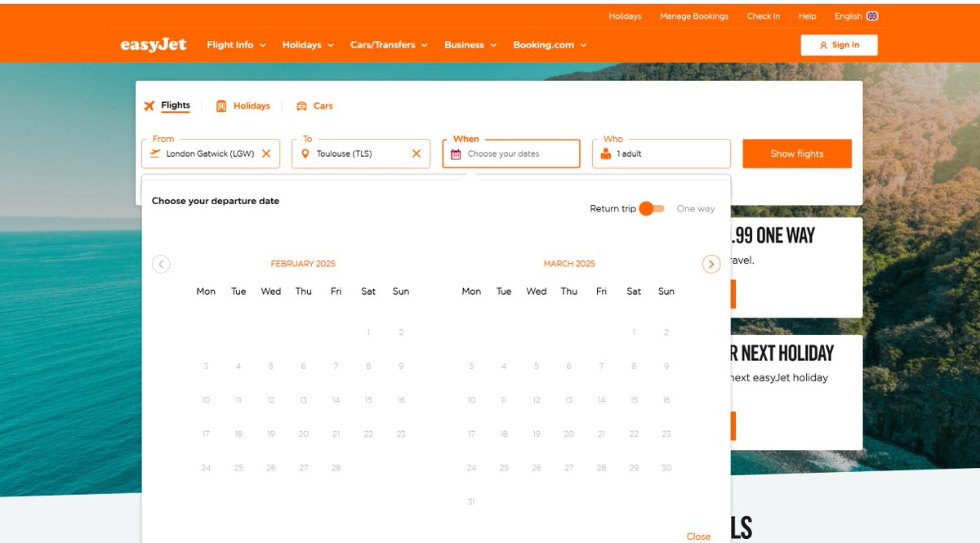This screenshot has width=980, height=543.
Task: Click the FEBRUARY 2025 month heading
Action: click(303, 264)
